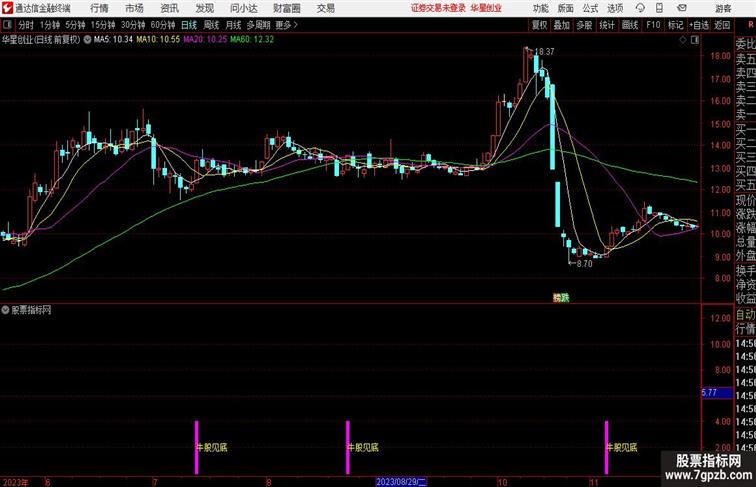Click the 2023/08/29 date marker

coord(401,482)
